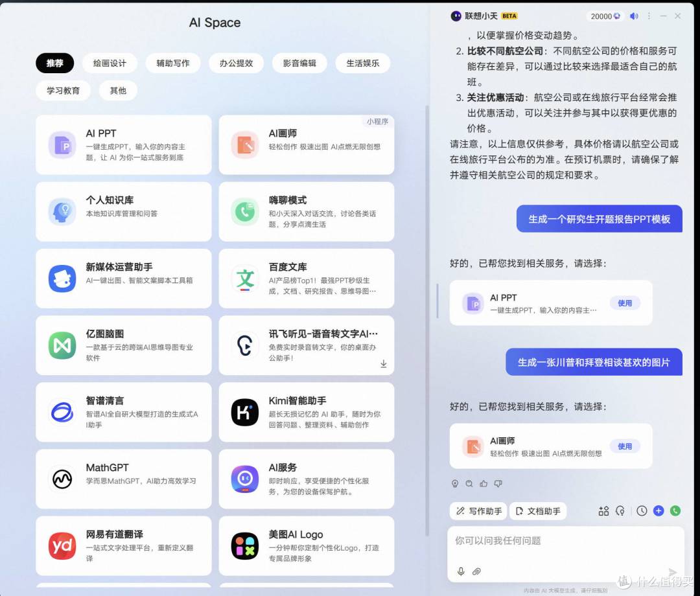Click the 嗨聊模式 green phone icon
Image resolution: width=700 pixels, height=596 pixels.
click(244, 211)
